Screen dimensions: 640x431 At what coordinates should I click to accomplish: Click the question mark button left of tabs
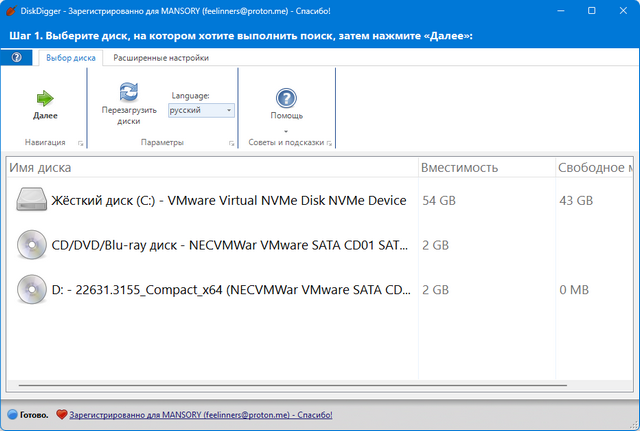(16, 58)
